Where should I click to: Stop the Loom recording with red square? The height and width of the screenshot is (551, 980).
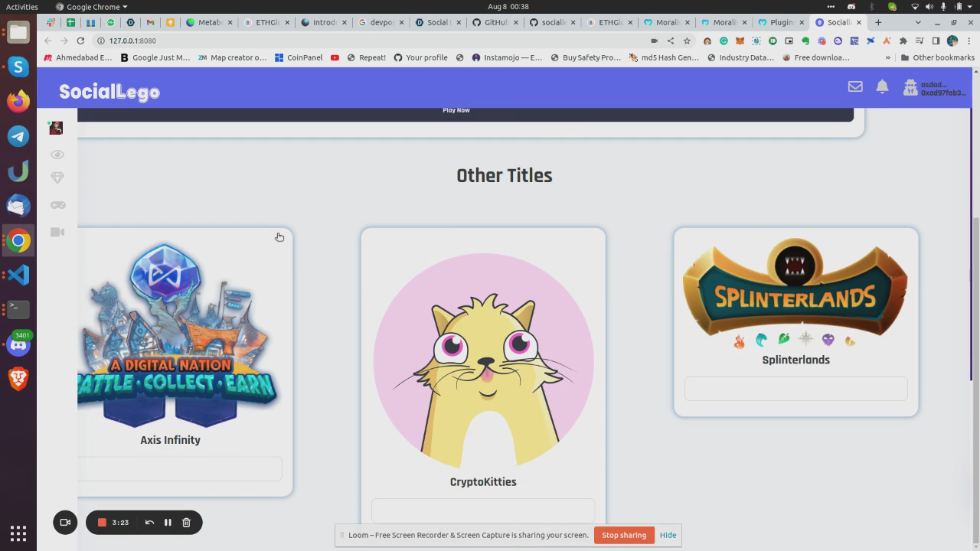[101, 523]
